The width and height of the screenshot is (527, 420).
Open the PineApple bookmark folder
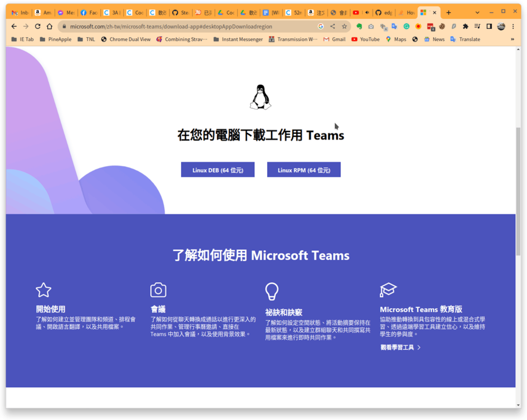click(x=56, y=39)
